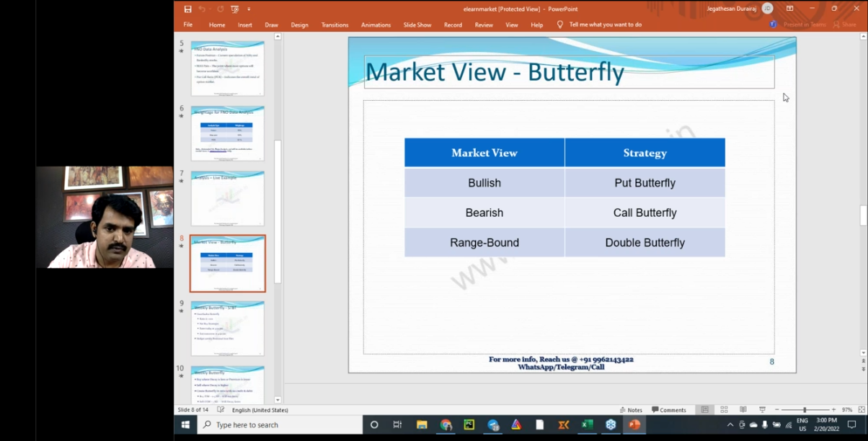The image size is (868, 441).
Task: Start slideshow from beginning in Quick Access toolbar
Action: point(235,9)
